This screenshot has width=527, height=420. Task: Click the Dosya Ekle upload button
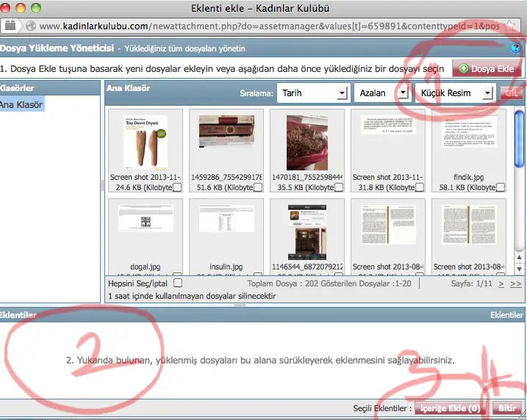(x=486, y=69)
